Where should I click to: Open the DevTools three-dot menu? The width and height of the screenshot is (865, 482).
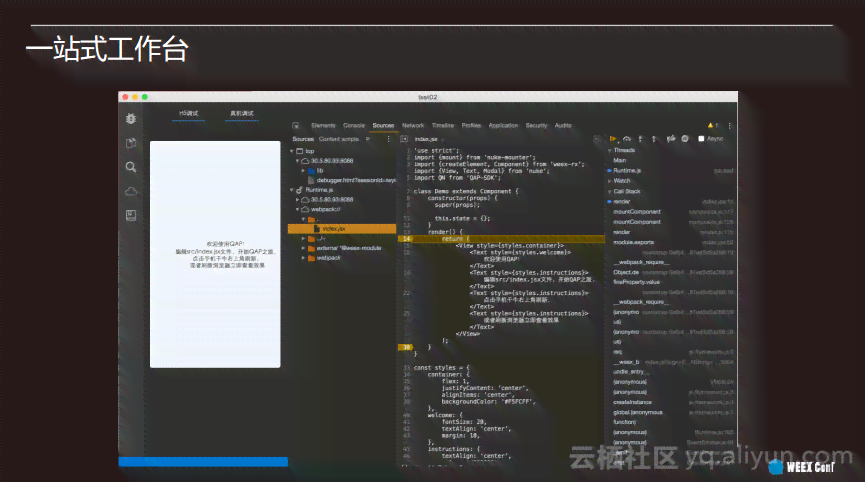[x=730, y=126]
